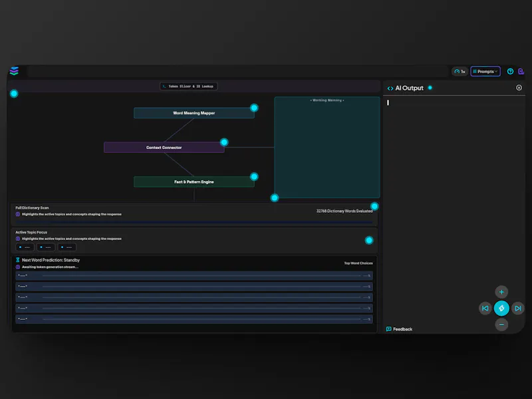Click the "Next Word Prediction: Standby" heading
532x399 pixels.
[51, 260]
